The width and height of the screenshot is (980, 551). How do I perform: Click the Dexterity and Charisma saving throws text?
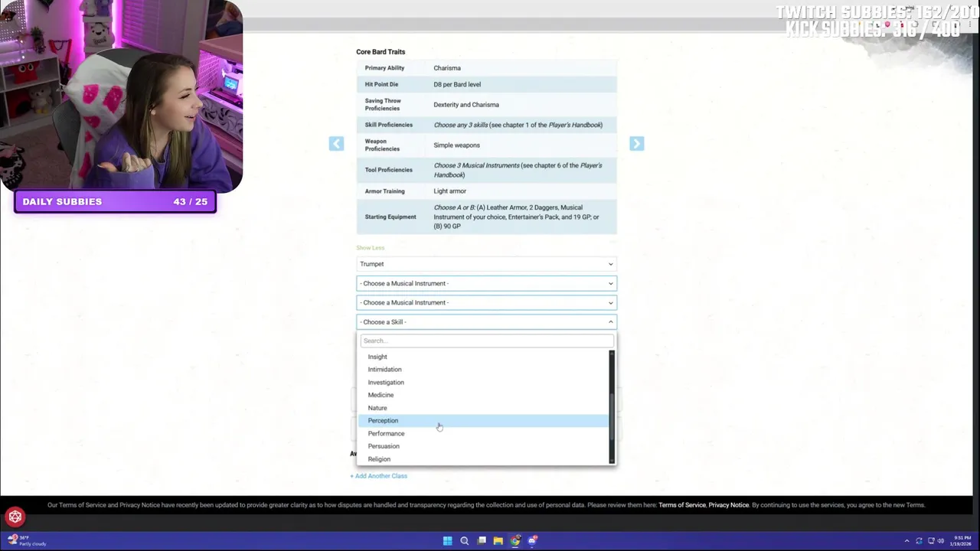[466, 105]
